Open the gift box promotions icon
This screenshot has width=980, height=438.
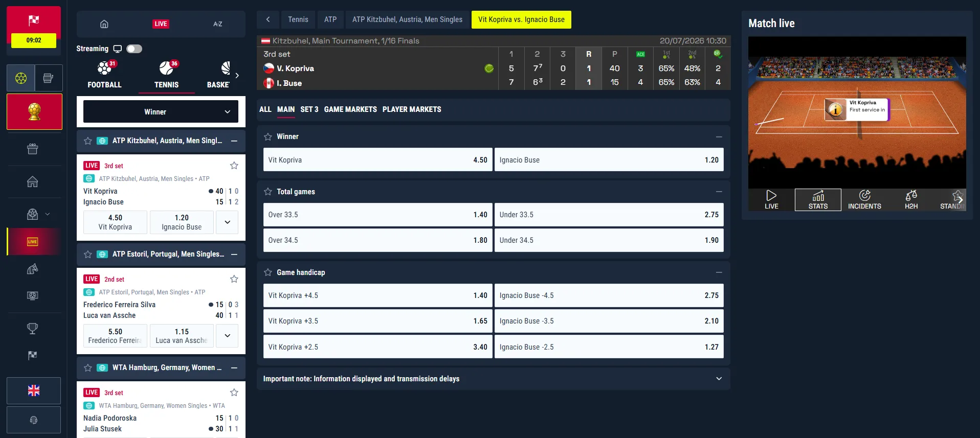[33, 149]
